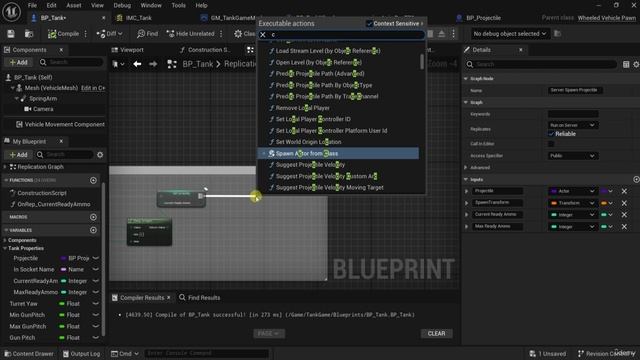Add a new function with plus icon

click(93, 180)
